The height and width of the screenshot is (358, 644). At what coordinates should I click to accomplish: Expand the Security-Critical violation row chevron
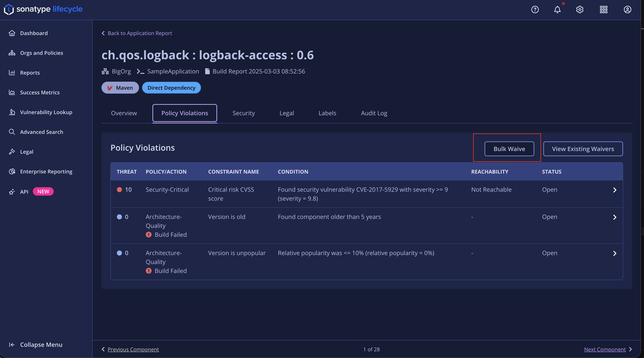click(x=615, y=190)
